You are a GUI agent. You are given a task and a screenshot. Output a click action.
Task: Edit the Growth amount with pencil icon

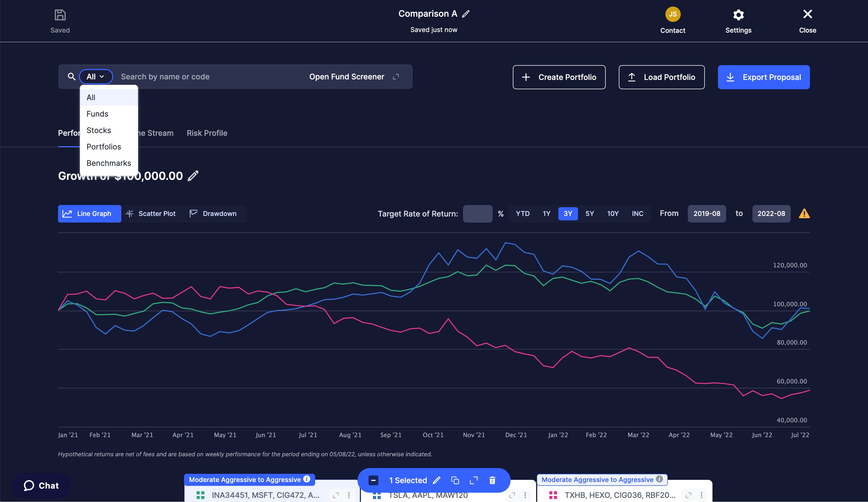(193, 176)
